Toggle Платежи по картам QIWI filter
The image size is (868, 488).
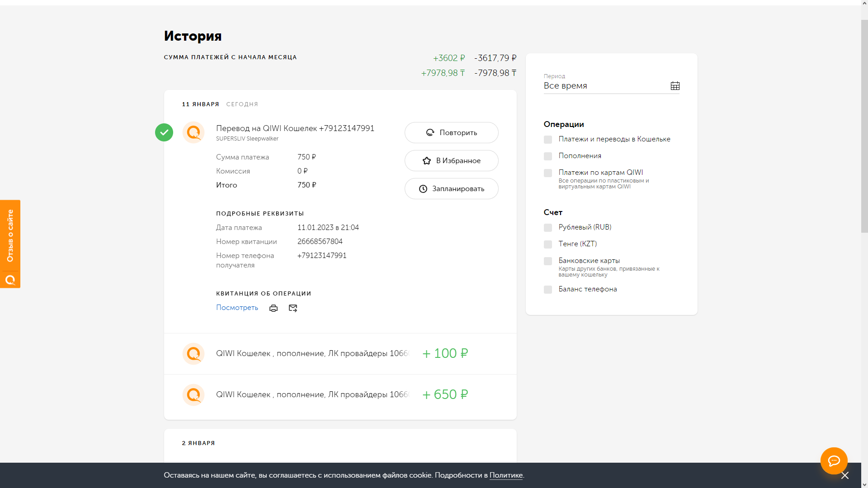click(x=548, y=173)
